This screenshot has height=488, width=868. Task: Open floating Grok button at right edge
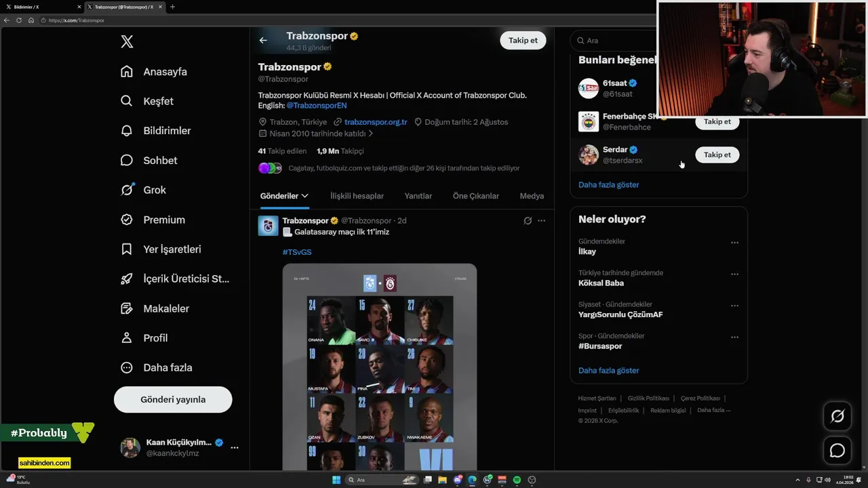coord(837,416)
